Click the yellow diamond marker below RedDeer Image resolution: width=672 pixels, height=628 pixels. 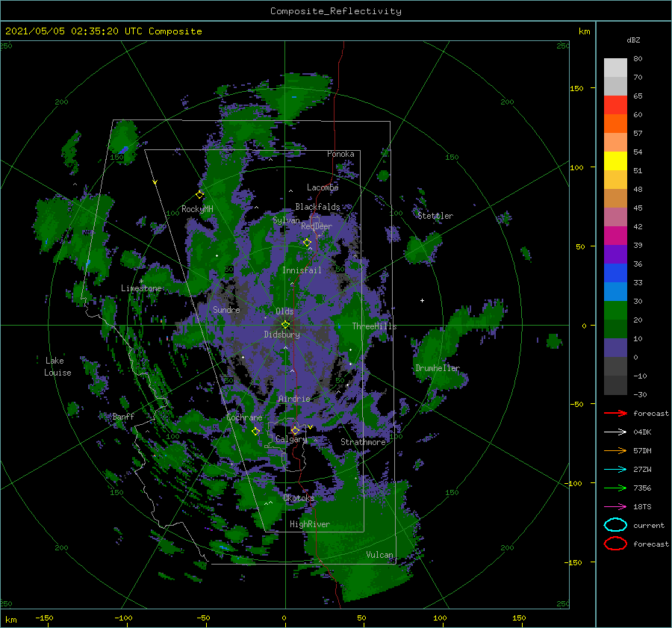point(307,243)
